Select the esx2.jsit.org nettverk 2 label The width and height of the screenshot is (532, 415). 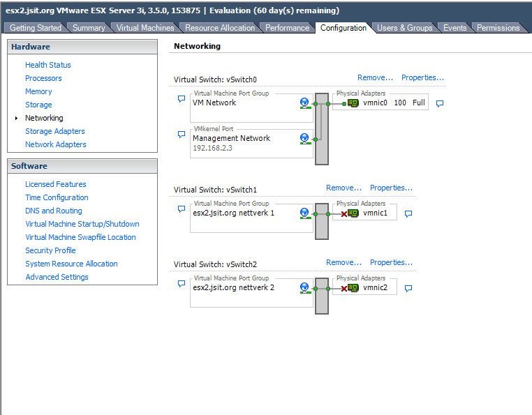click(233, 287)
